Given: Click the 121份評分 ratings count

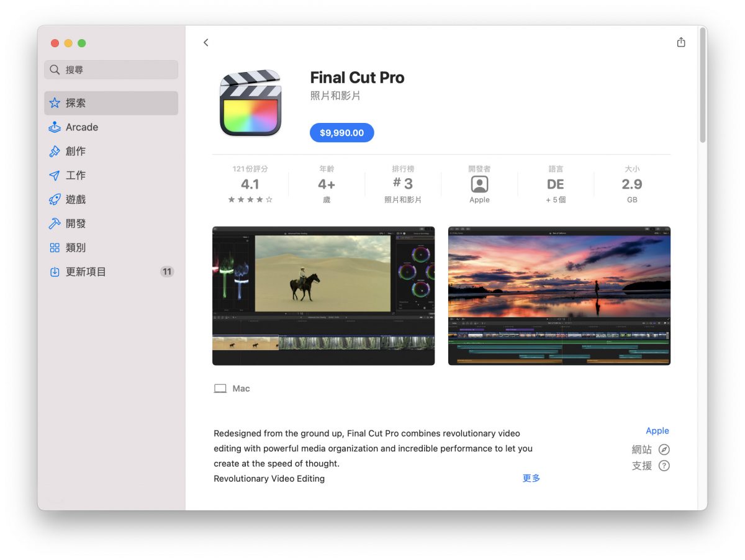Looking at the screenshot, I should (250, 169).
